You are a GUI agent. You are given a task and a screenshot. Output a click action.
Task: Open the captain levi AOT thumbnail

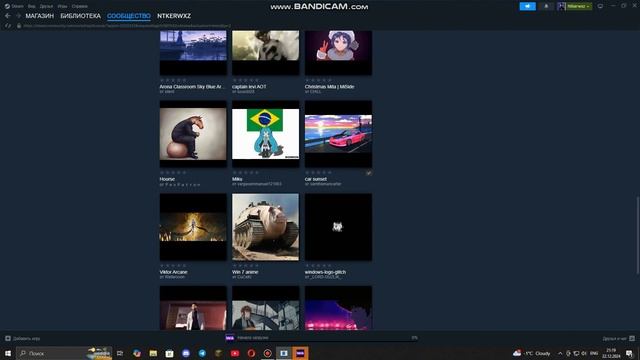coord(266,53)
